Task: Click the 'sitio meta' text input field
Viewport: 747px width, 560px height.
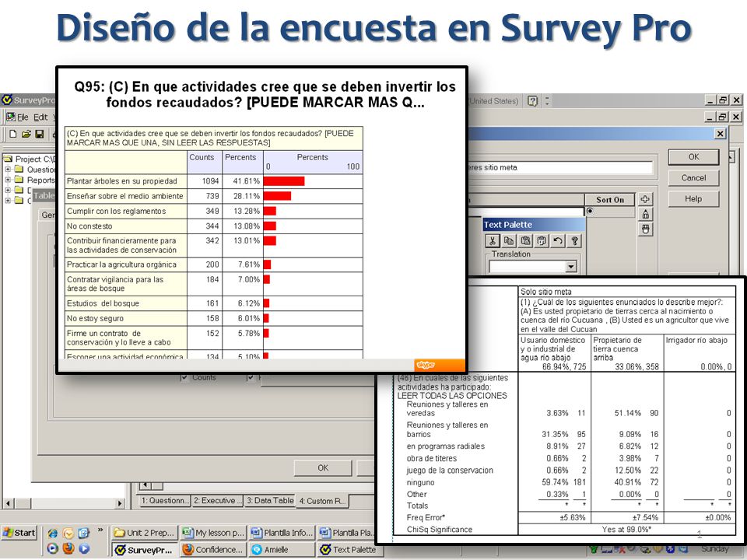Action: (x=560, y=168)
